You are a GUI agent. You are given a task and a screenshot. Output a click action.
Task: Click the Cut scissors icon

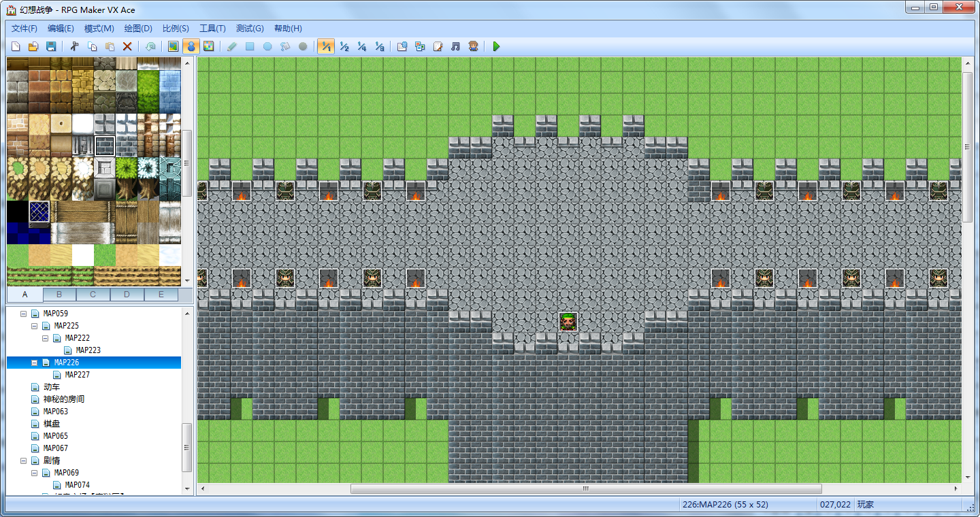point(74,46)
